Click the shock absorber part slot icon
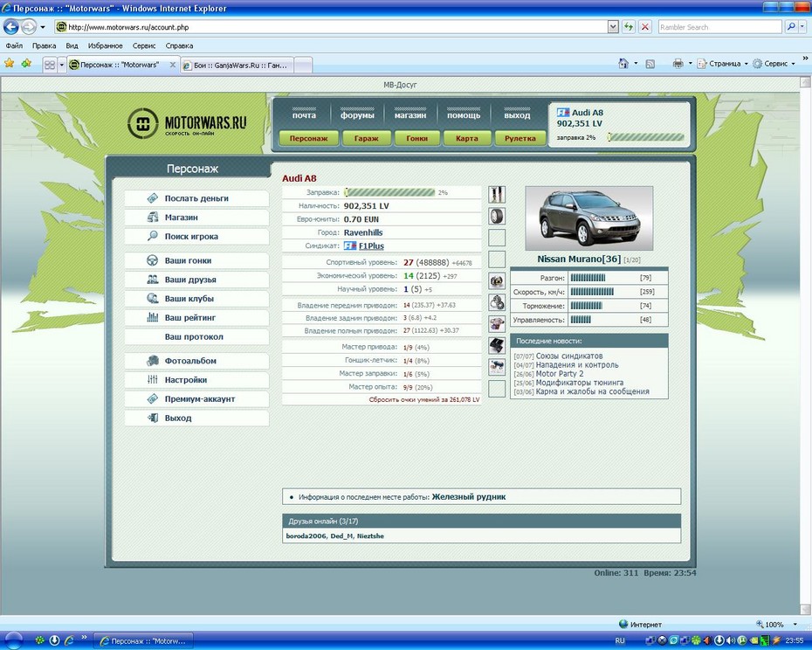This screenshot has height=650, width=812. 497,194
